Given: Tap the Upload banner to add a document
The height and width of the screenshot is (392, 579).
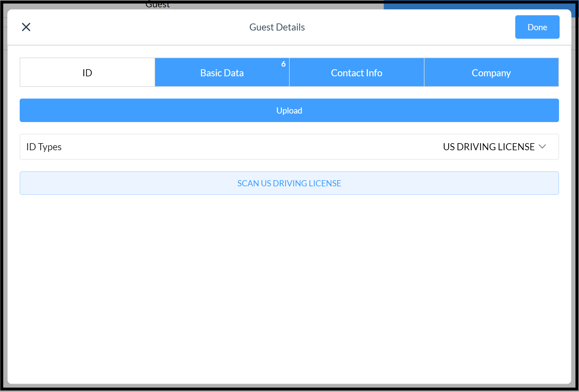Looking at the screenshot, I should click(x=289, y=110).
